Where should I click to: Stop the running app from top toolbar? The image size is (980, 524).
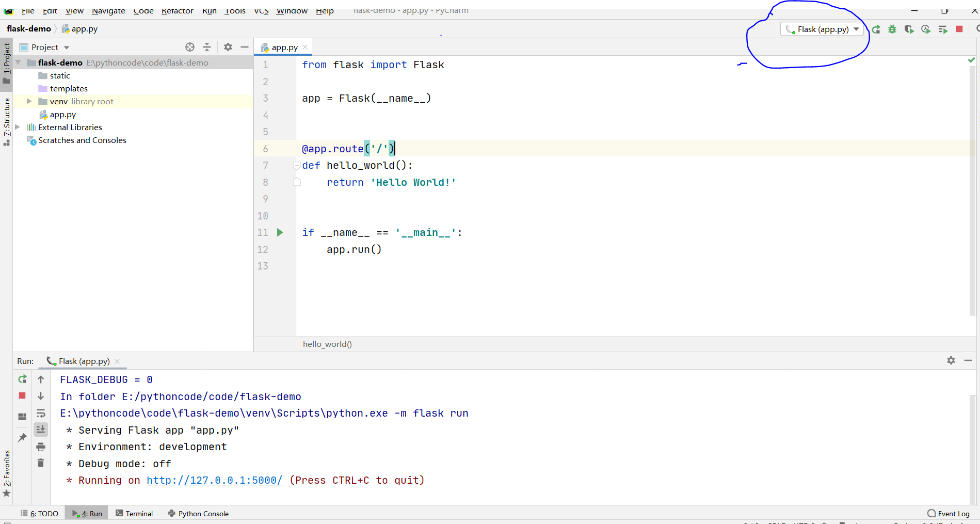pyautogui.click(x=959, y=29)
